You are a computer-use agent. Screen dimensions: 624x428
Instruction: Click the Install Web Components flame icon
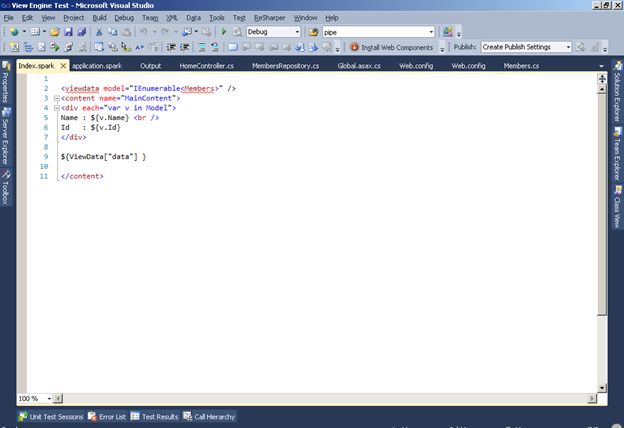coord(354,47)
